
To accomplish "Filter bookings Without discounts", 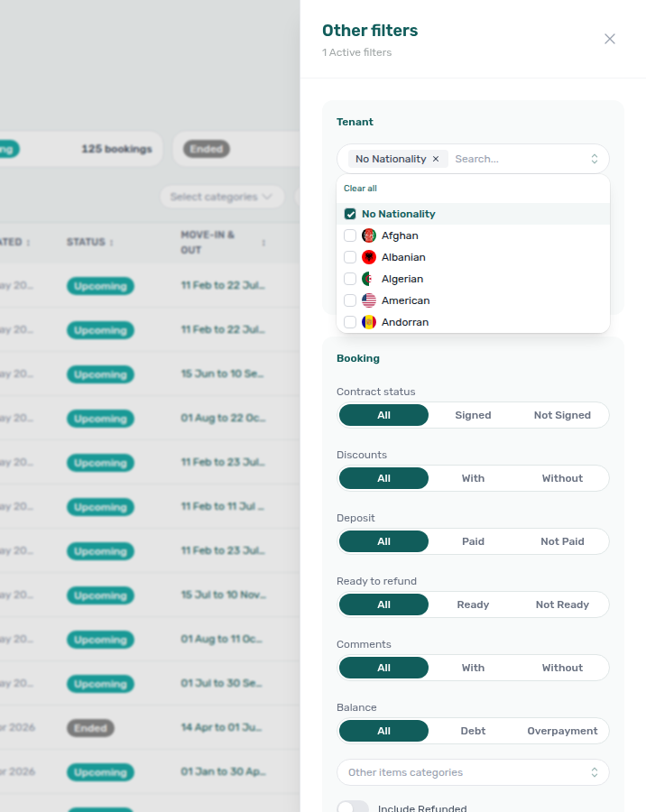I will point(562,478).
